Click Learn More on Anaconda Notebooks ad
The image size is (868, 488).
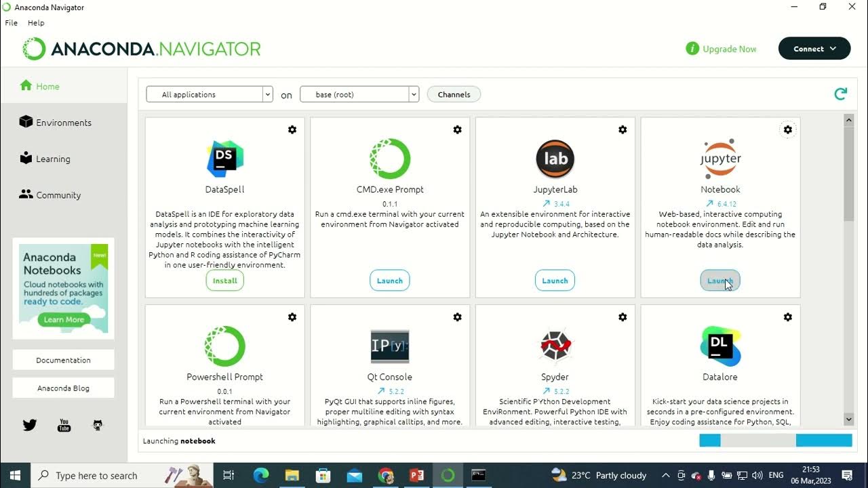pyautogui.click(x=64, y=319)
